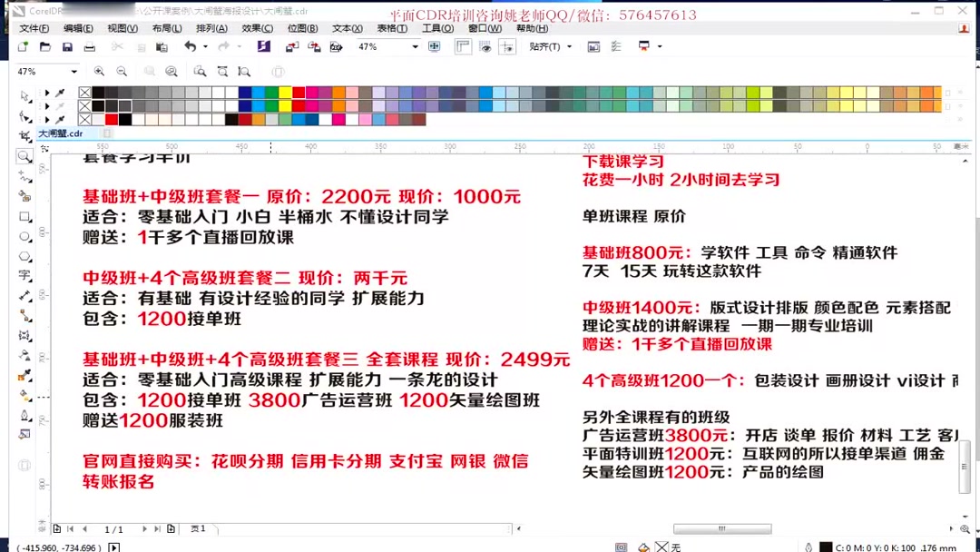Click the next page navigation arrow
Image resolution: width=980 pixels, height=552 pixels.
[144, 527]
